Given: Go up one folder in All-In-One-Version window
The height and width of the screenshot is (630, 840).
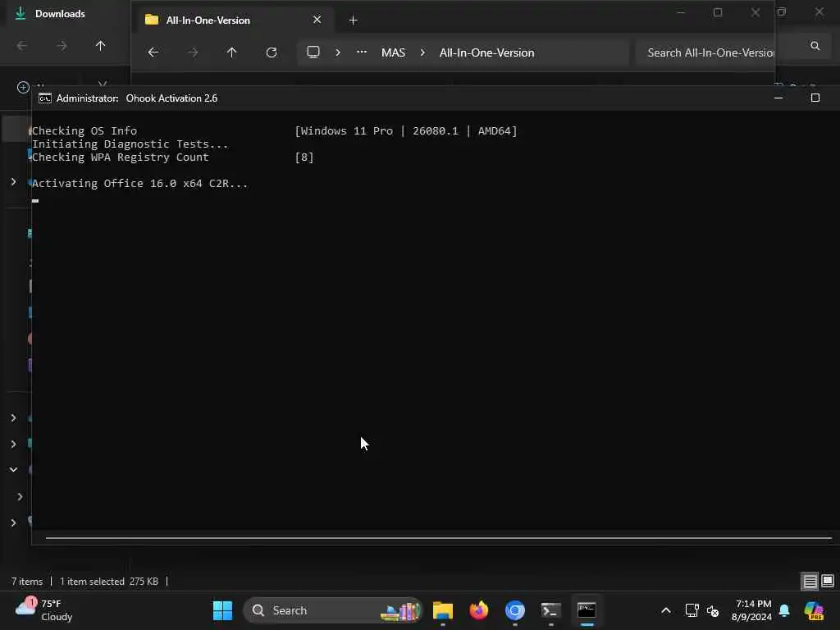Looking at the screenshot, I should [x=231, y=52].
